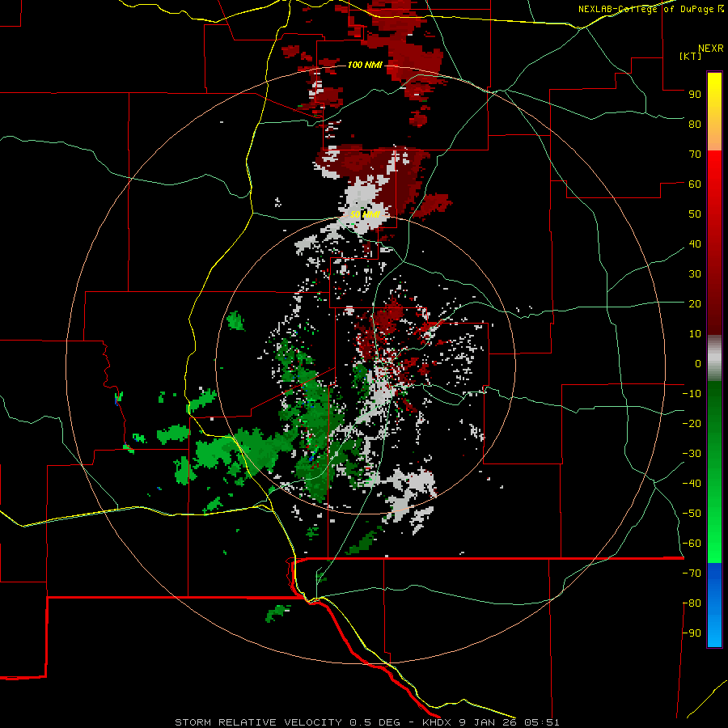This screenshot has height=728, width=728.
Task: Click the gray zero-velocity segment of the color bar
Action: point(714,358)
